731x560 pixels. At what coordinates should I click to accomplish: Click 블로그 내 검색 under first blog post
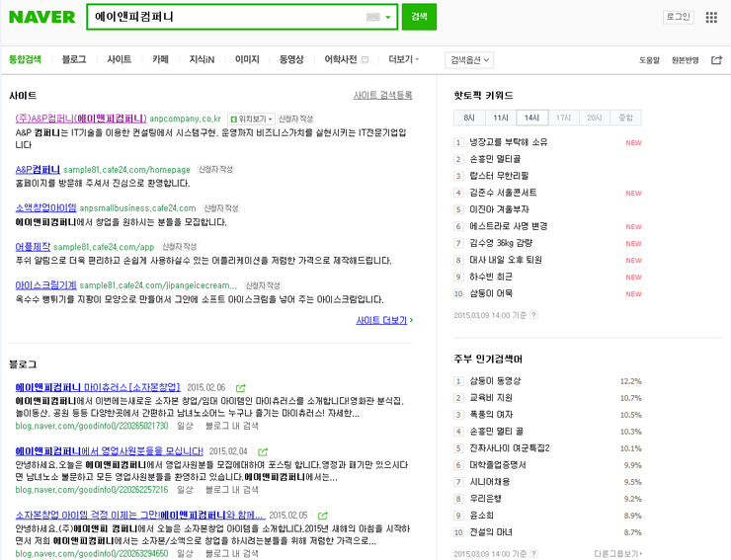pyautogui.click(x=232, y=426)
